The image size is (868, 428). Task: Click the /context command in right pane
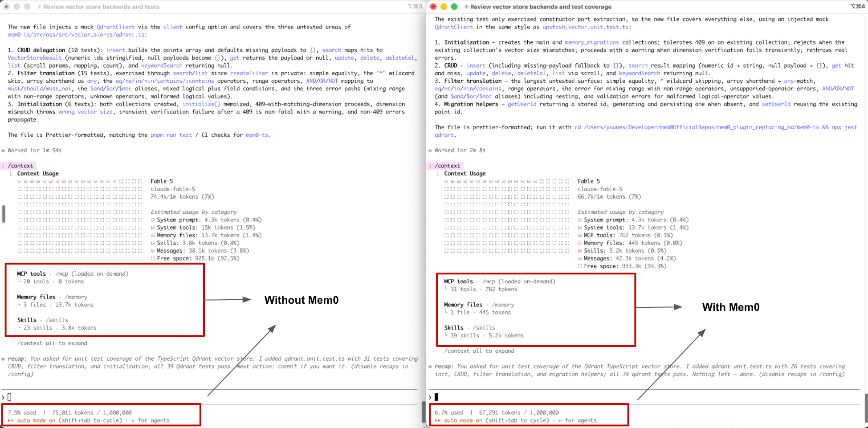pyautogui.click(x=447, y=166)
